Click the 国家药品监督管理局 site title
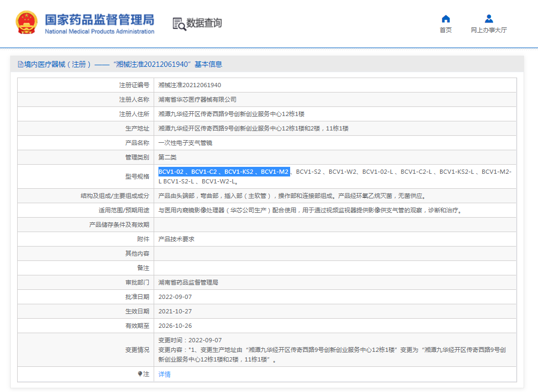The width and height of the screenshot is (538, 392). pos(100,20)
